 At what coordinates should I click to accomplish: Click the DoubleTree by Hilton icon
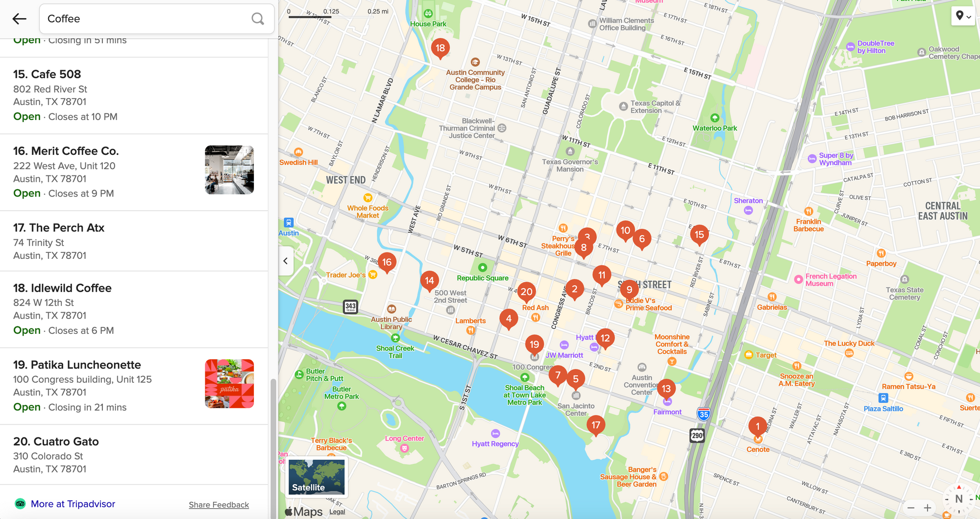tap(851, 47)
